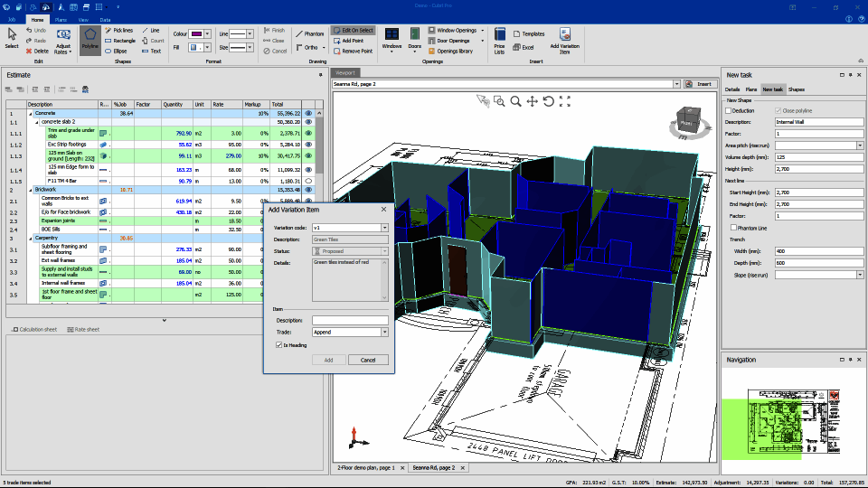Click Cancel in Add Variation Item dialog
The image size is (868, 488).
click(x=368, y=360)
